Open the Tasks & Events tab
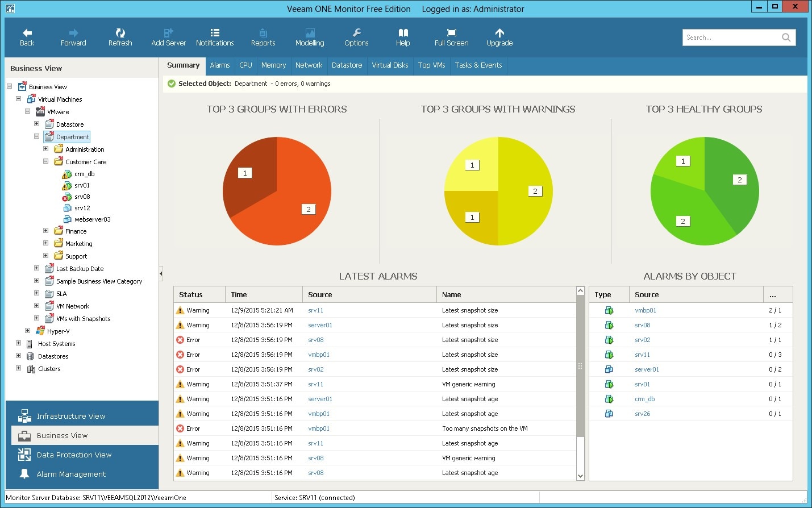Viewport: 812px width, 508px height. (x=478, y=65)
